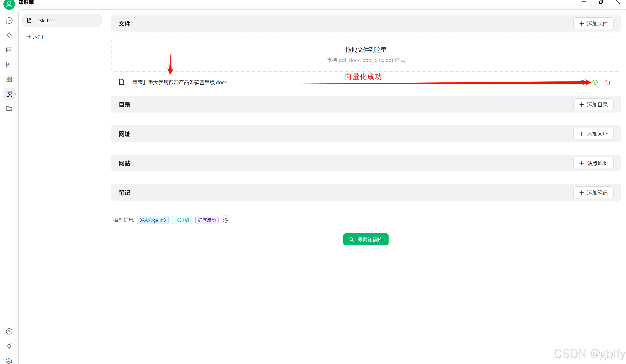
Task: Open the mini apps grid icon
Action: (x=9, y=79)
